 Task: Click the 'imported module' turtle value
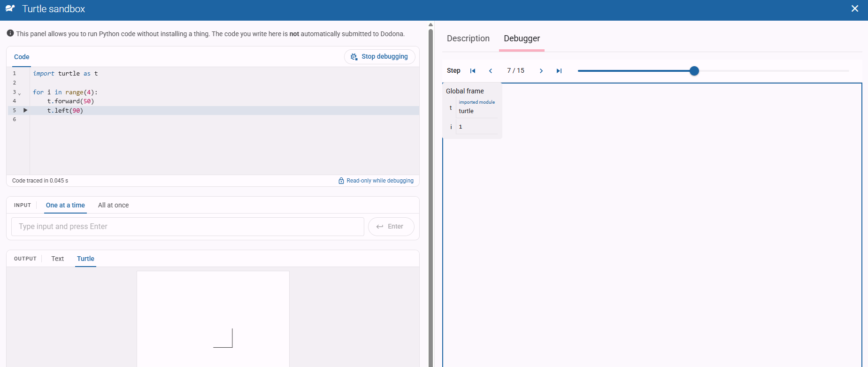[x=476, y=107]
